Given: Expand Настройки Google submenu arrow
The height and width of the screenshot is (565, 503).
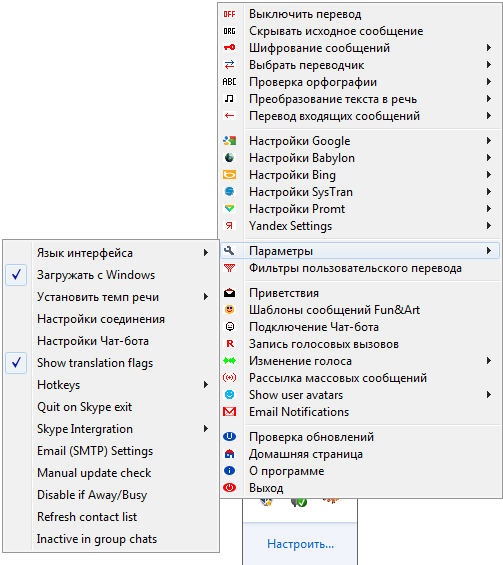Looking at the screenshot, I should point(489,141).
